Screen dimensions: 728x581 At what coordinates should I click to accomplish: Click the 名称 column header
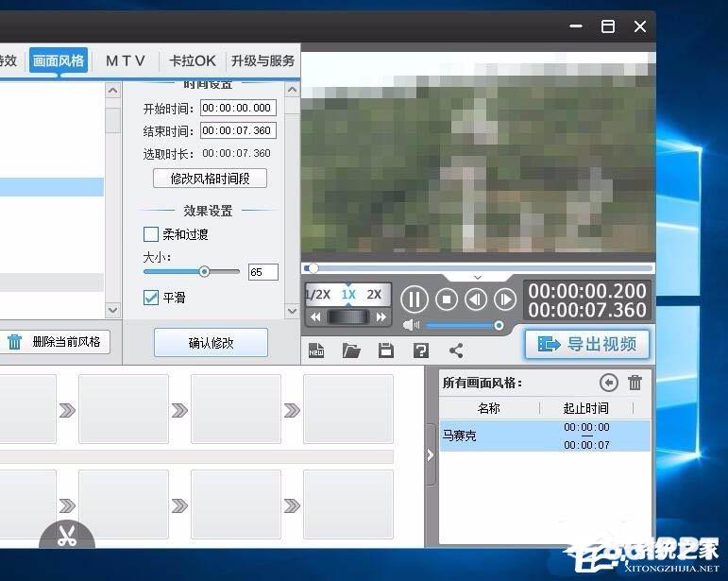point(489,408)
